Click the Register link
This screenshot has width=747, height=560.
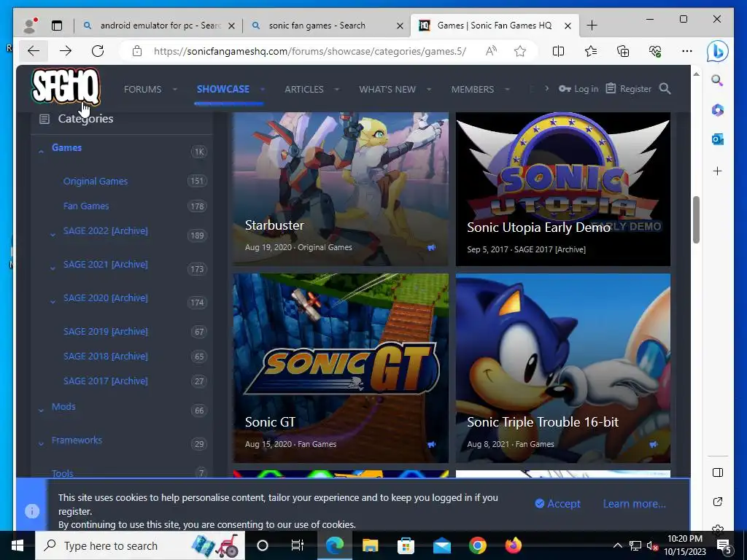click(x=628, y=89)
